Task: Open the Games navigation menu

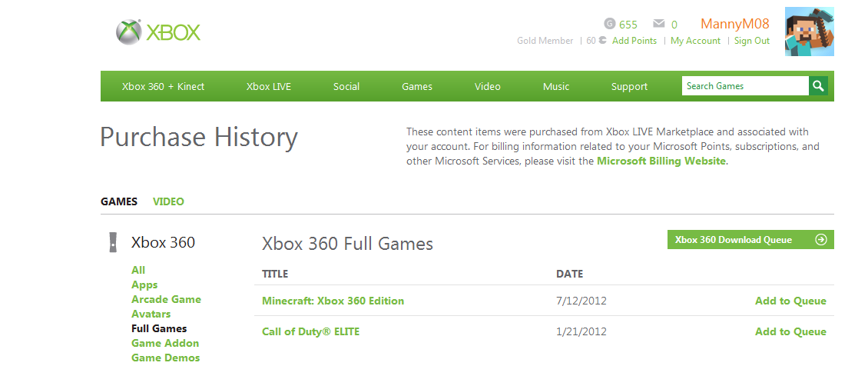Action: (x=417, y=87)
